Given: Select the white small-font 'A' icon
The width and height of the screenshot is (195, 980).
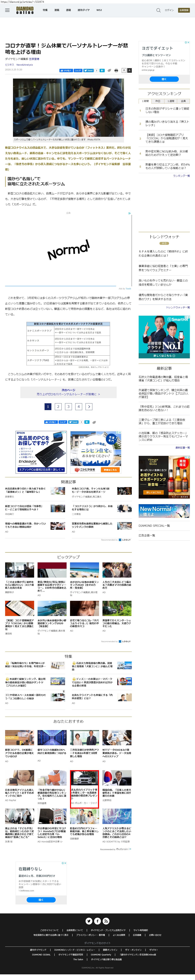Looking at the screenshot, I should pos(124,70).
